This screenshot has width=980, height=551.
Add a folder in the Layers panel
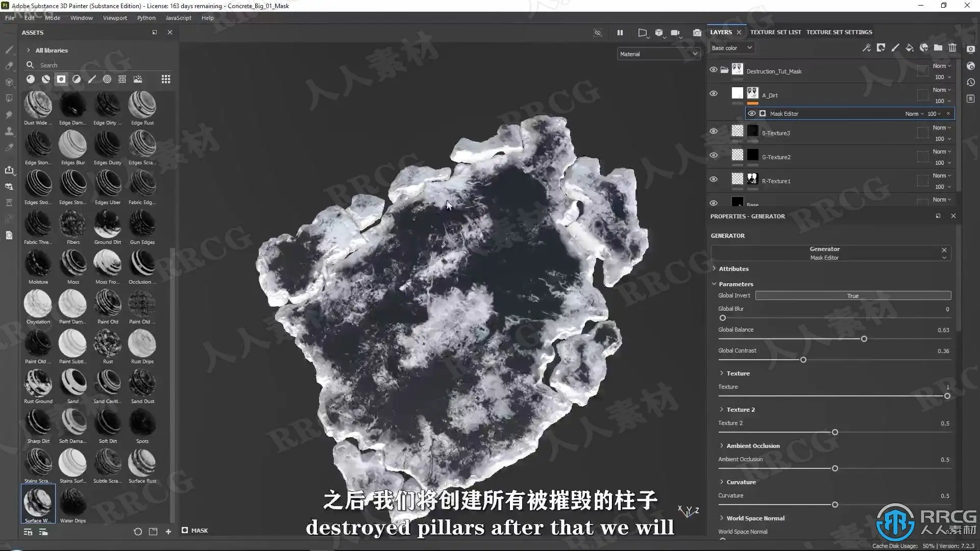click(938, 47)
